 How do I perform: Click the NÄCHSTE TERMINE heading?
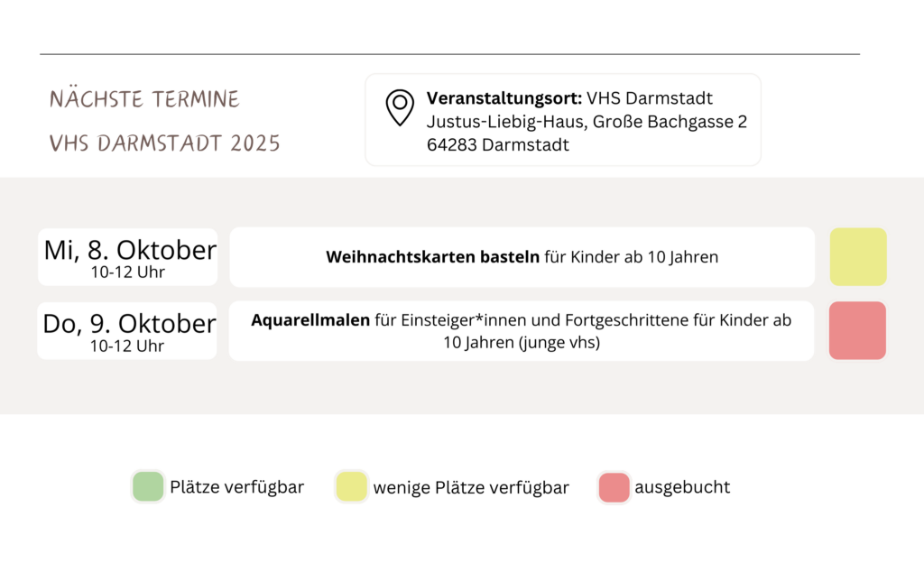144,99
